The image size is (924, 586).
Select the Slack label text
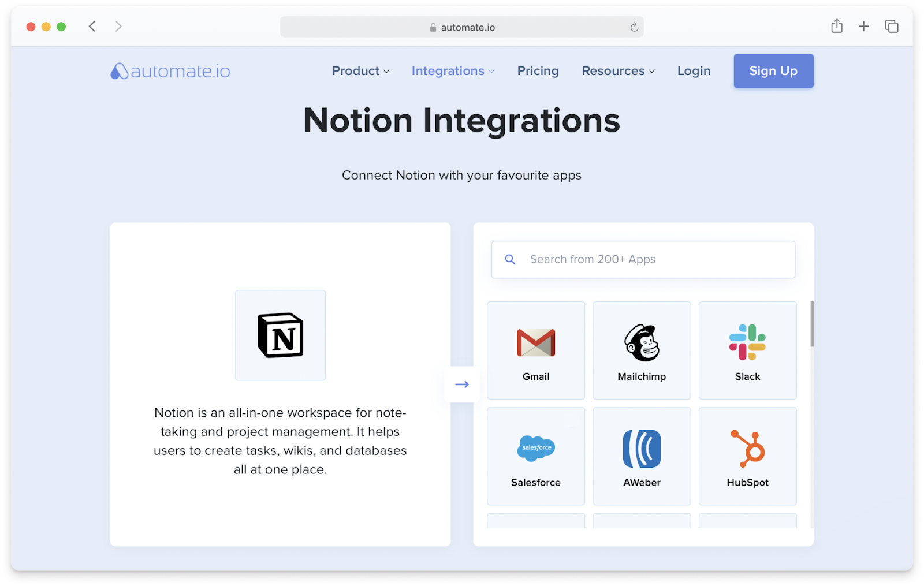coord(747,376)
